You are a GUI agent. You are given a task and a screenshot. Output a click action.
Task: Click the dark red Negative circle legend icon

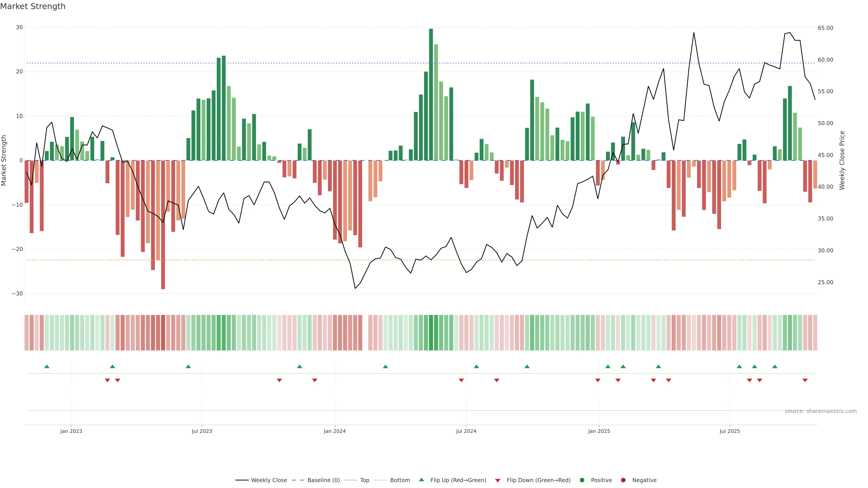pyautogui.click(x=623, y=480)
